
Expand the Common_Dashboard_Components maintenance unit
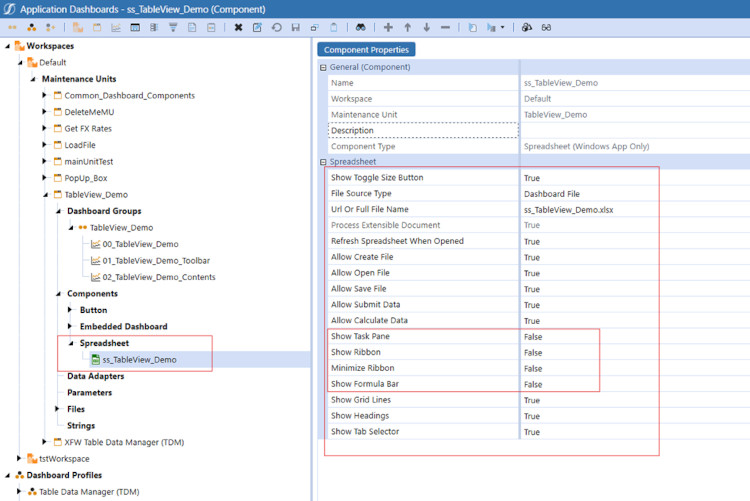click(x=45, y=96)
